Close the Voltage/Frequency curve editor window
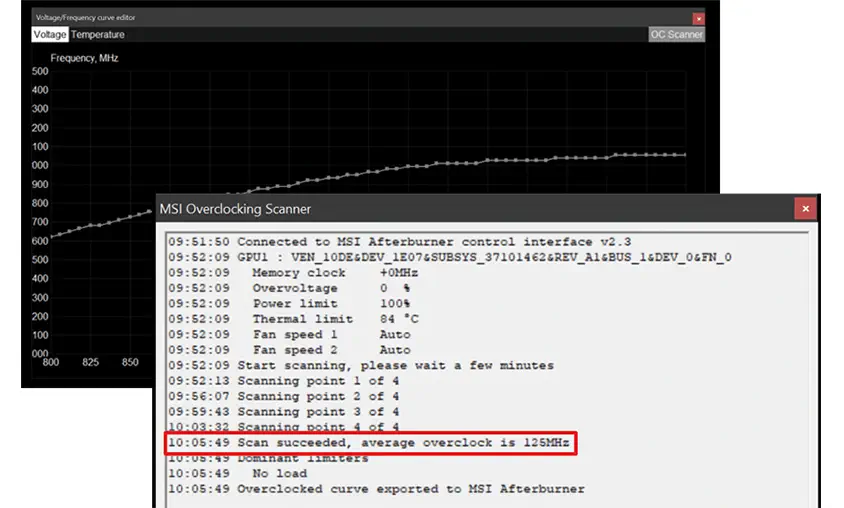 [x=699, y=19]
